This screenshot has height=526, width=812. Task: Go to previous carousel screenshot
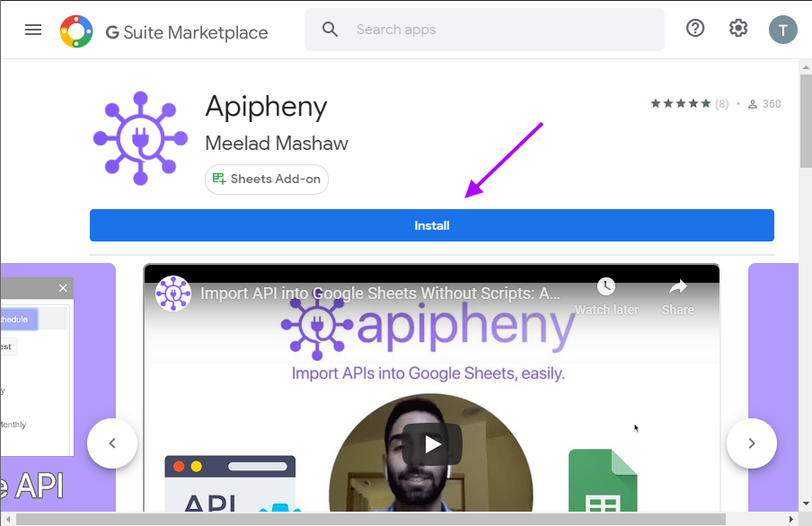(112, 443)
